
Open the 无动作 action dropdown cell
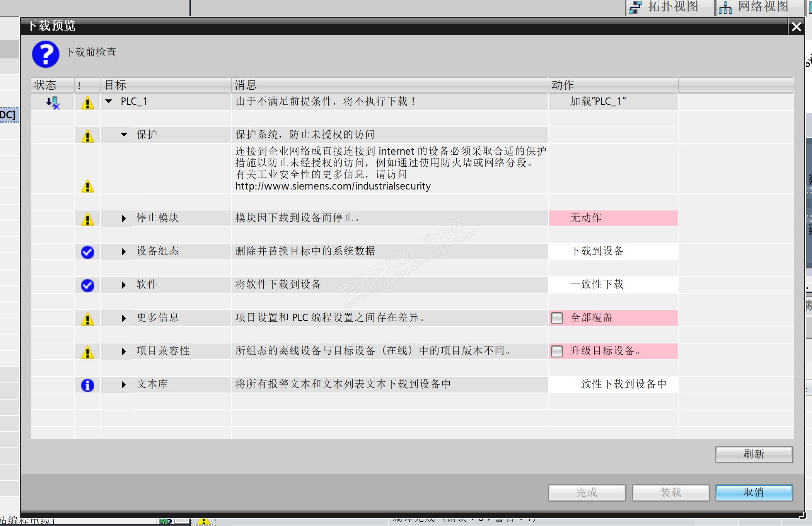click(613, 218)
